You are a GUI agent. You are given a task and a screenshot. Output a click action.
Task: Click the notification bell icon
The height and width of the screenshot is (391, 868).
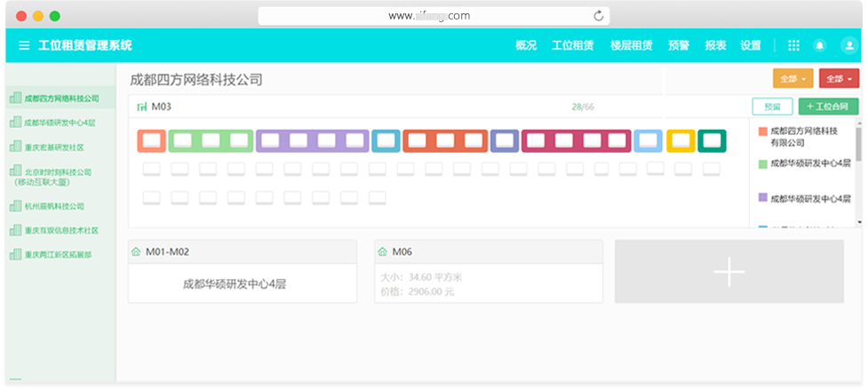coord(819,45)
